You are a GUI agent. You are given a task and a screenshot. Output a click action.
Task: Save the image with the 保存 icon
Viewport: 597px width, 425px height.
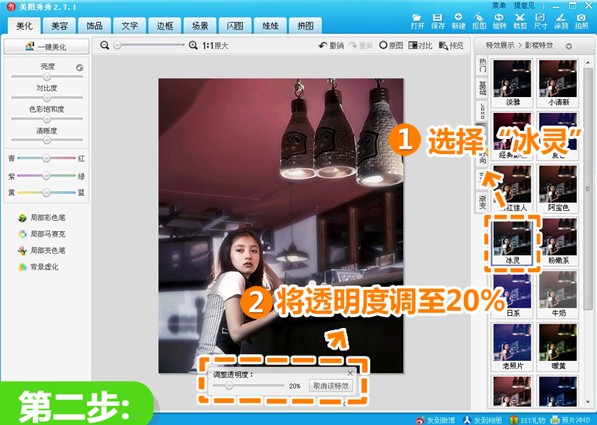point(438,22)
